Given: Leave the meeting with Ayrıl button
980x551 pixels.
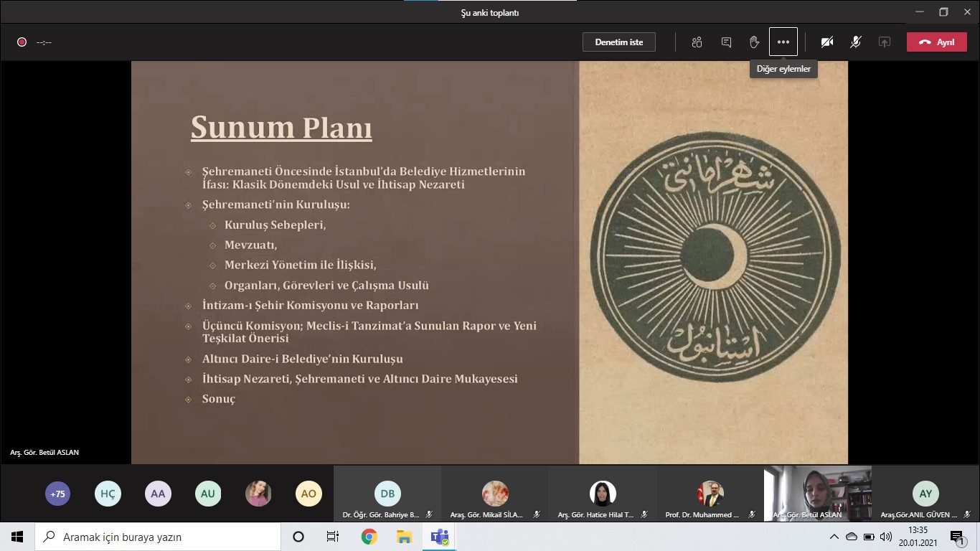Looking at the screenshot, I should point(936,42).
